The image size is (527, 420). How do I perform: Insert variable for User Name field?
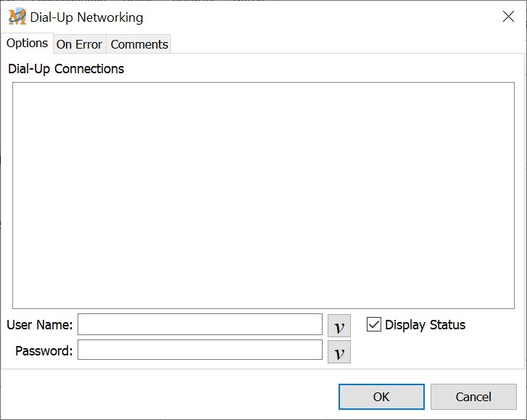[339, 326]
